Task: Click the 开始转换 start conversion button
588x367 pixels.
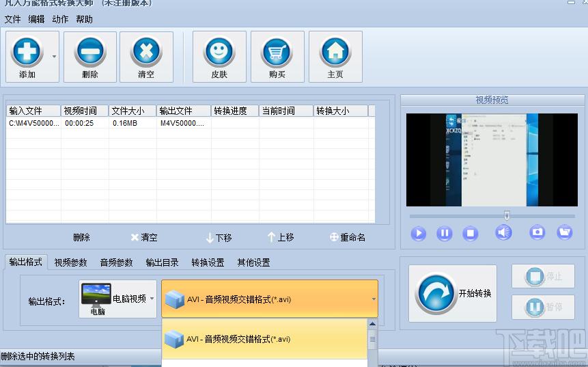Action: pyautogui.click(x=453, y=293)
